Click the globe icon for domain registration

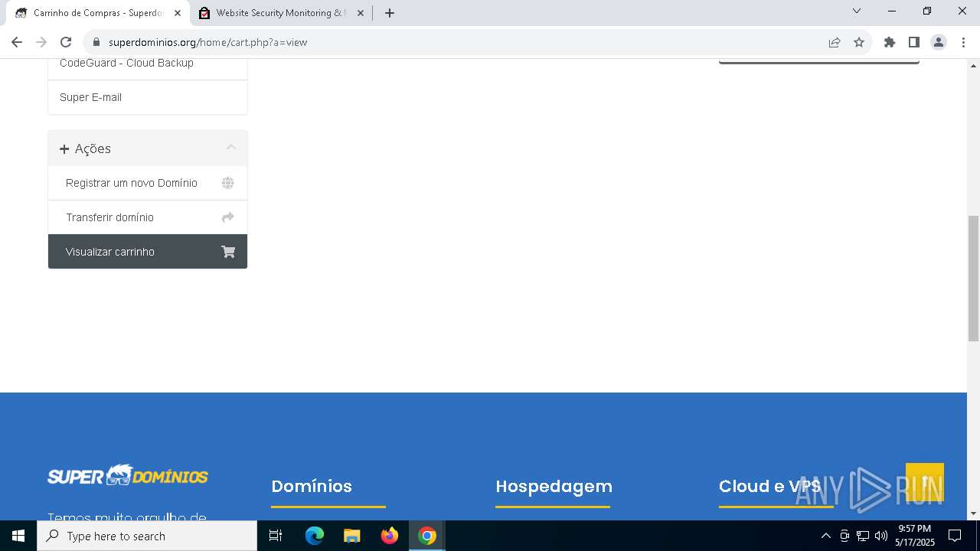[228, 183]
